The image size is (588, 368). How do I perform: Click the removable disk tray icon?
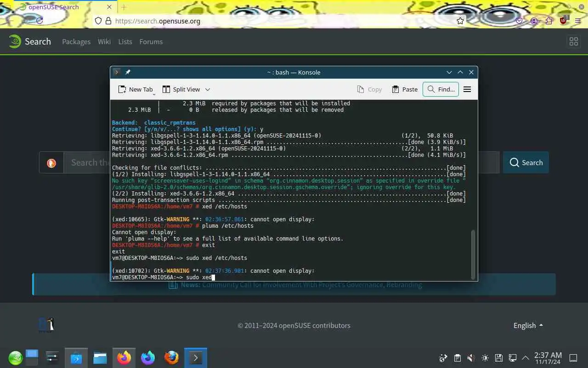coord(498,358)
